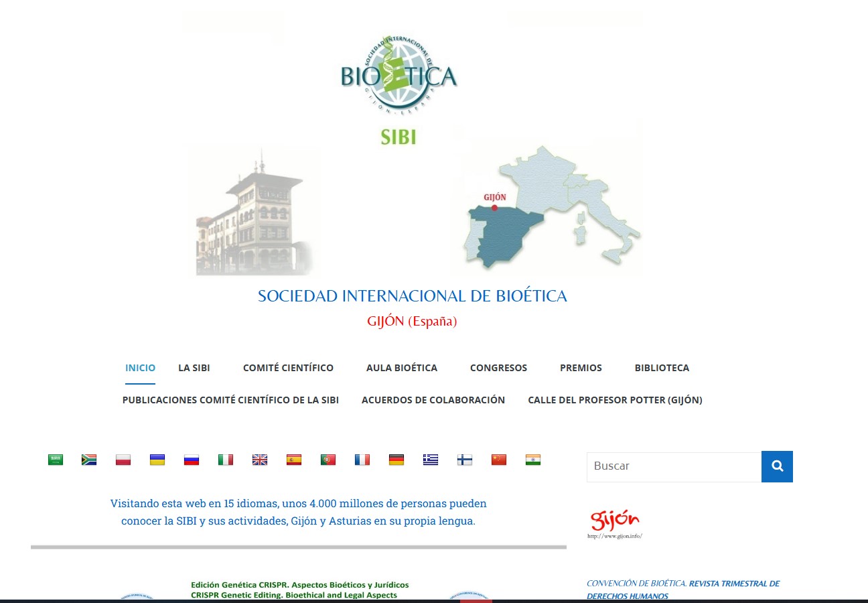Open the SIBI Bioética logo

pos(398,74)
